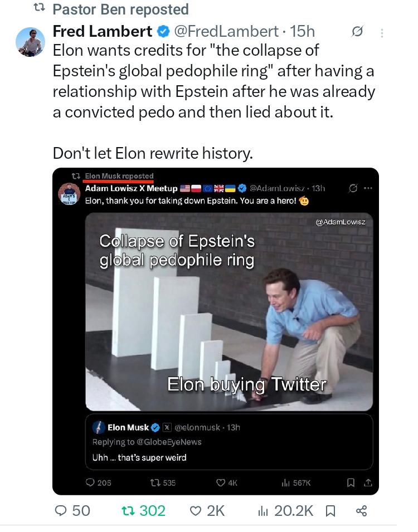Image resolution: width=418 pixels, height=532 pixels.
Task: Open Fred Lambert's profile picture
Action: click(30, 42)
